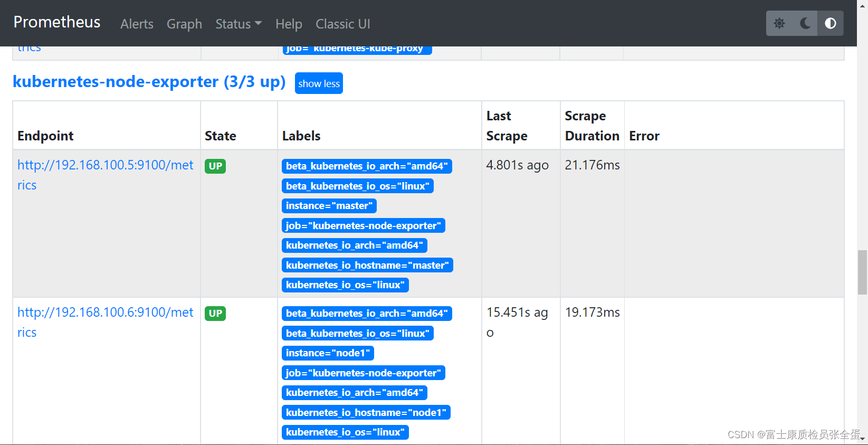Select browser-preferred theme contrast icon
868x445 pixels.
click(831, 23)
